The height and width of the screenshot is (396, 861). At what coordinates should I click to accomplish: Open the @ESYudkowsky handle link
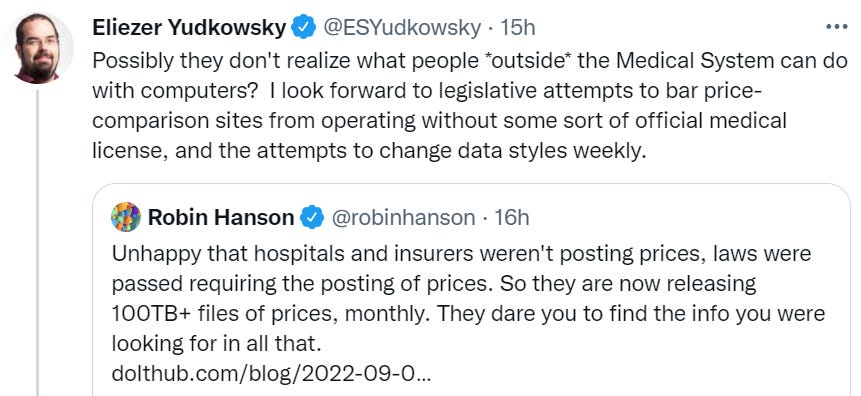401,27
